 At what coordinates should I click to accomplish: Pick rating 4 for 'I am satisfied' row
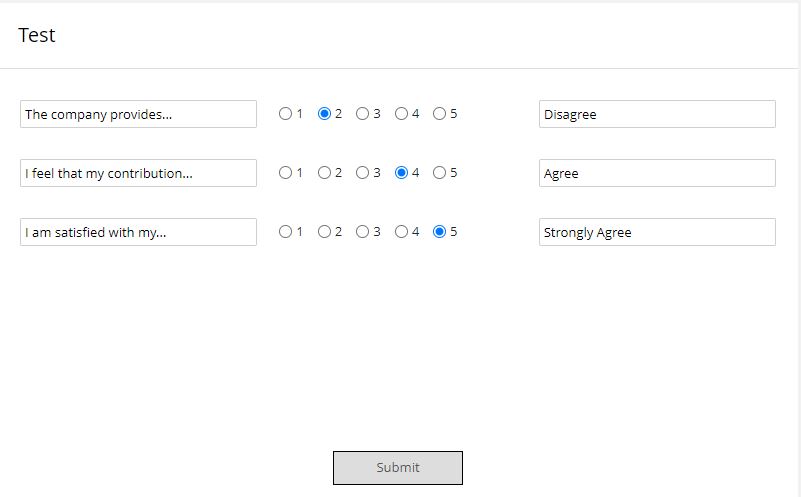401,232
